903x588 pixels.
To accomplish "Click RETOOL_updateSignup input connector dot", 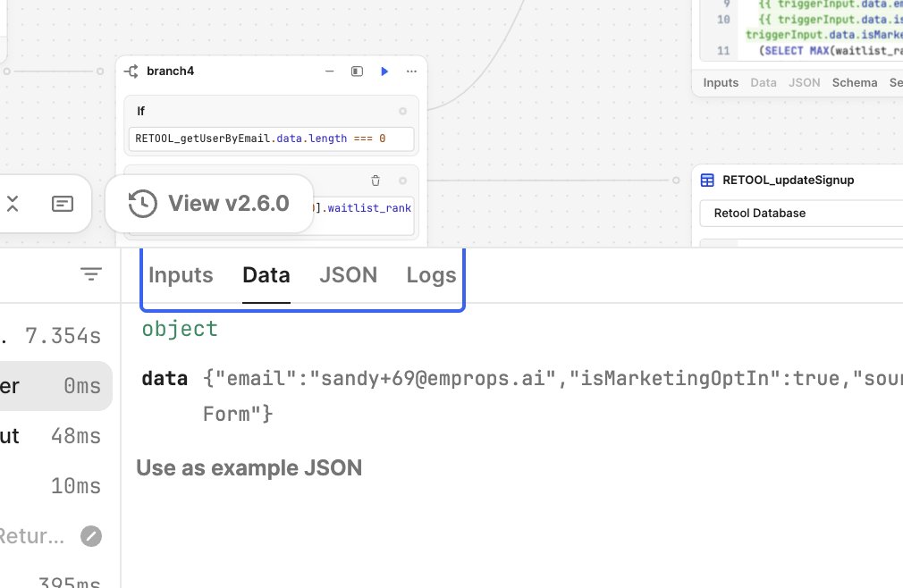I will click(x=676, y=181).
